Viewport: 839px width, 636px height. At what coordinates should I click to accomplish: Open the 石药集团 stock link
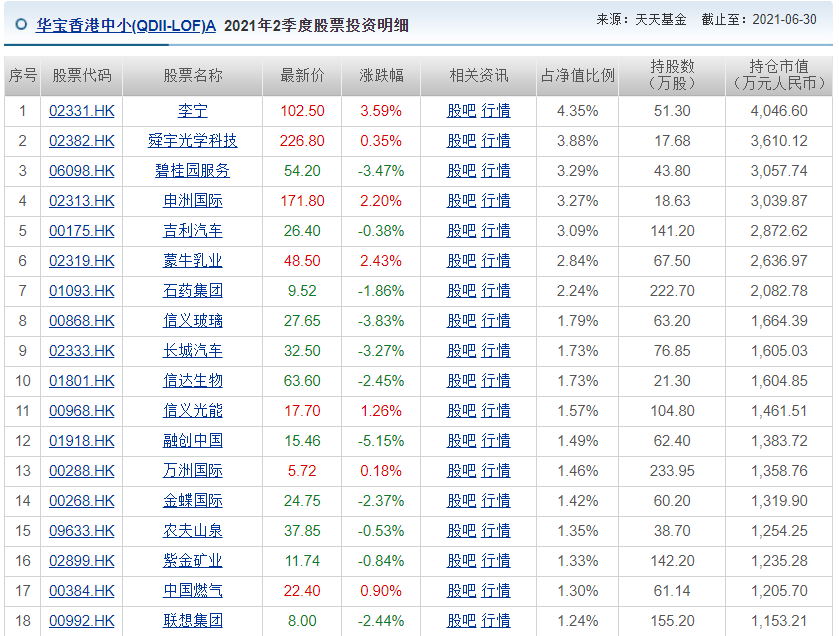point(193,290)
